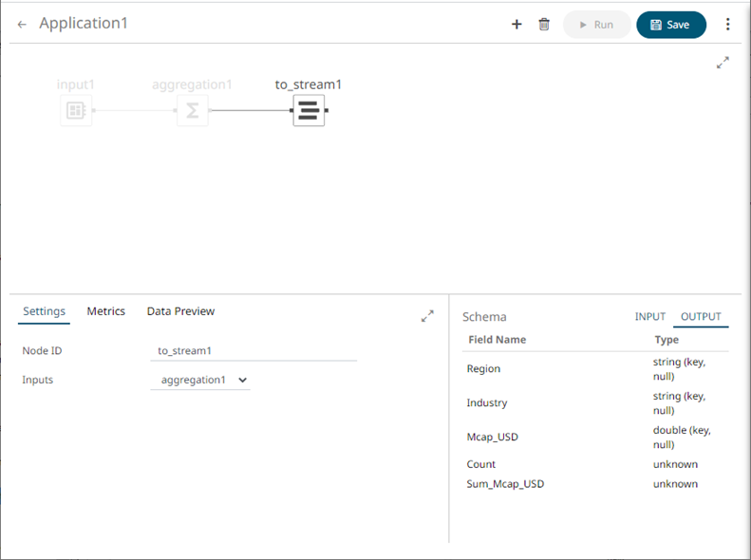This screenshot has height=560, width=751.
Task: Click the Application1 title
Action: point(84,24)
